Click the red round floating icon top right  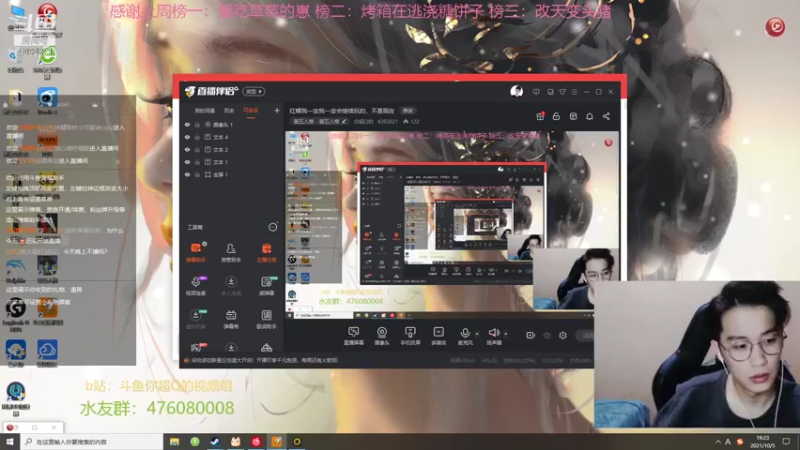pyautogui.click(x=775, y=27)
